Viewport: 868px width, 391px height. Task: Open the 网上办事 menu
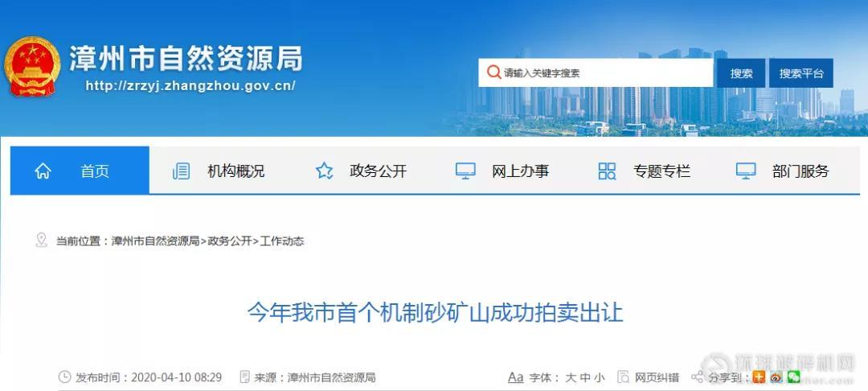[504, 171]
